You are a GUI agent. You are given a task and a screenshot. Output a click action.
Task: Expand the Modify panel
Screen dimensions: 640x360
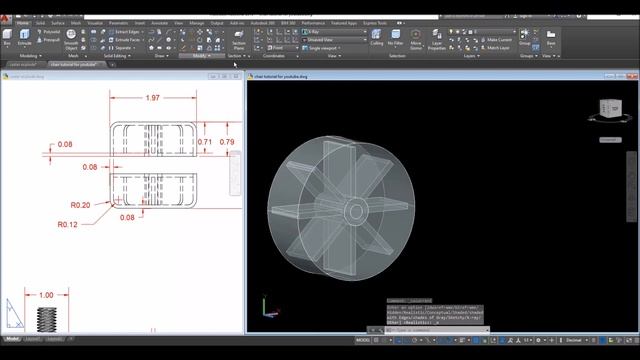point(201,56)
